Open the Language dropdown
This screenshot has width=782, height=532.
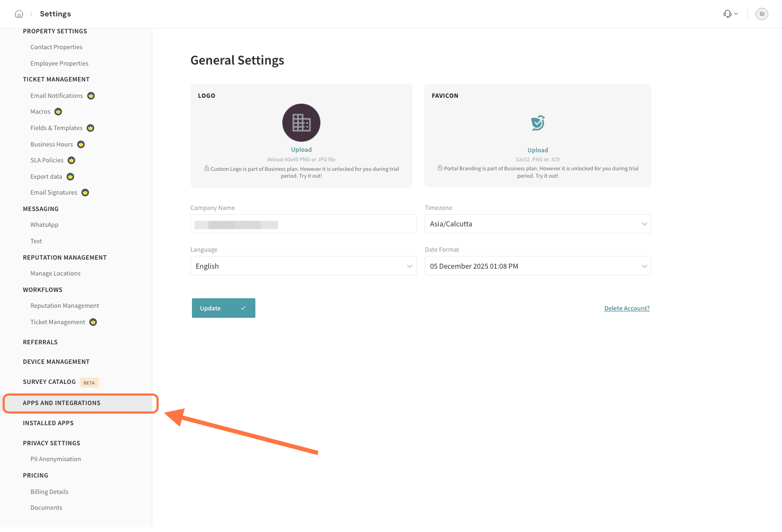click(x=303, y=266)
